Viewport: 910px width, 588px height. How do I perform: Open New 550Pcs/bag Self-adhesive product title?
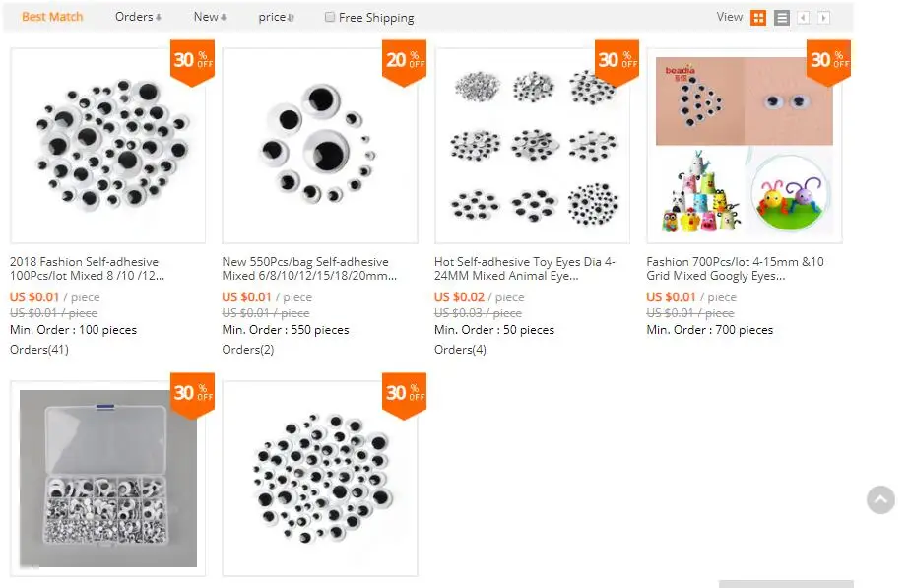[309, 268]
